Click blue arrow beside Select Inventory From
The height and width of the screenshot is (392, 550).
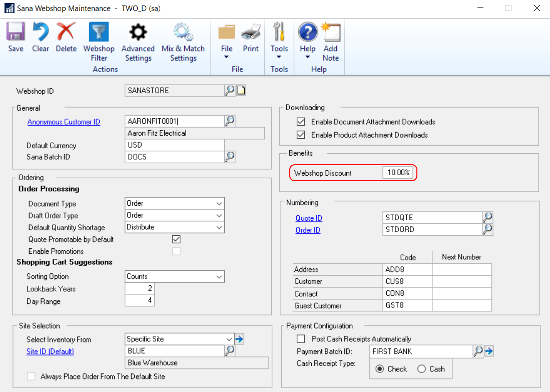239,339
